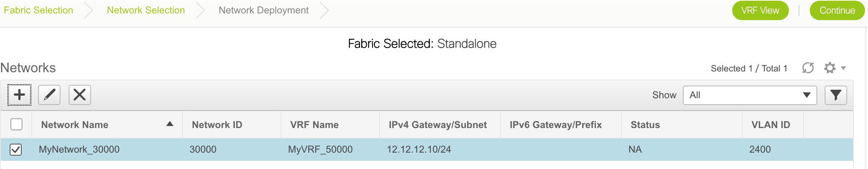
Task: Go to Network Selection step
Action: click(x=146, y=10)
